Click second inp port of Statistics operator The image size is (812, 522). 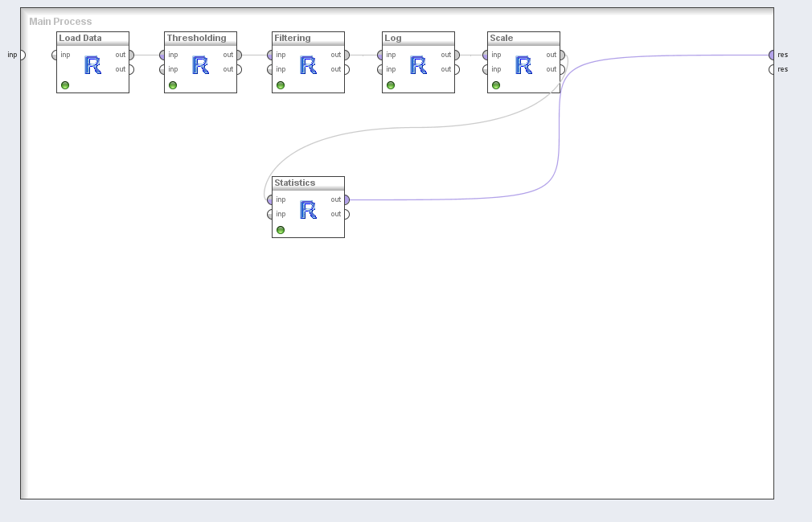[271, 214]
